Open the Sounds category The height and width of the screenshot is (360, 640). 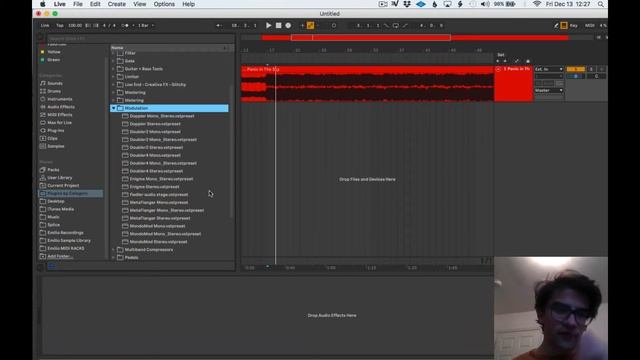click(x=55, y=83)
